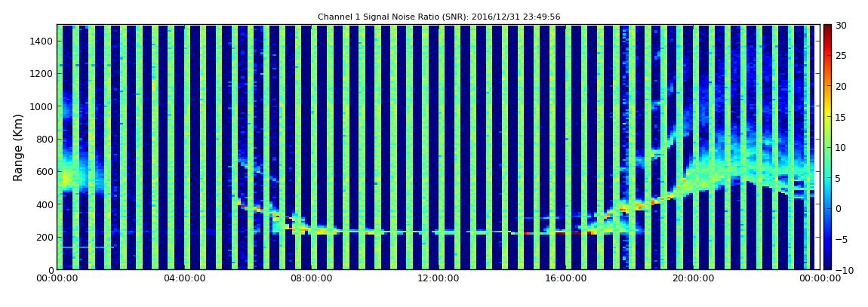This screenshot has height=307, width=868.
Task: Click the 1400 range tick label
Action: tap(42, 41)
